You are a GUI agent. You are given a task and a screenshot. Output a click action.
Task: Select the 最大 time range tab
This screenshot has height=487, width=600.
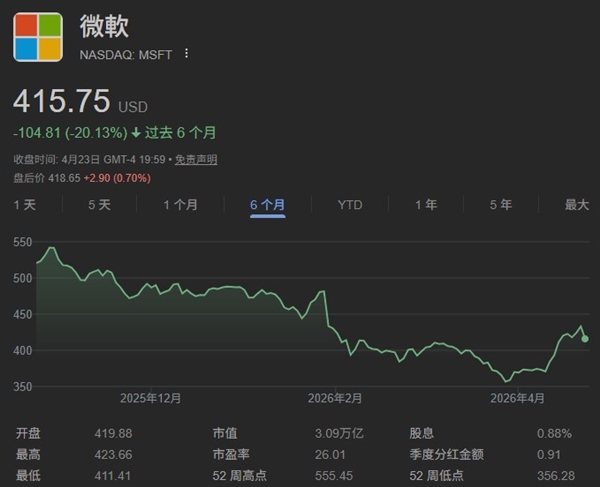pos(577,204)
